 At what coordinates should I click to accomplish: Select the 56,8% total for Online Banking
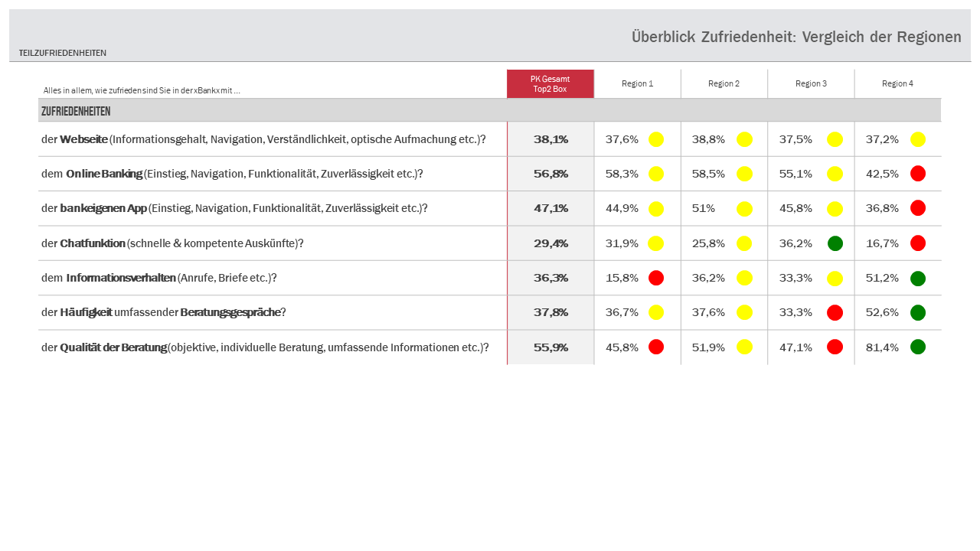point(550,174)
